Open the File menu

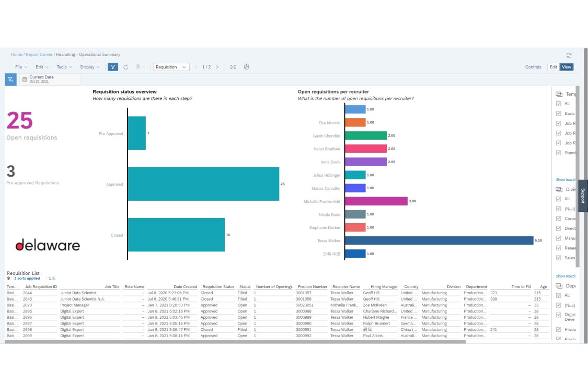point(21,67)
